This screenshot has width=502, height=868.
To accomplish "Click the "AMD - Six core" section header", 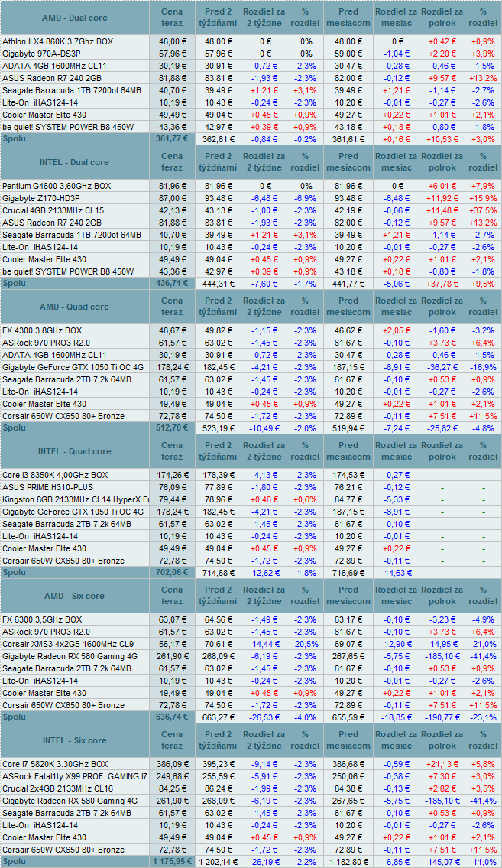I will 75,596.
